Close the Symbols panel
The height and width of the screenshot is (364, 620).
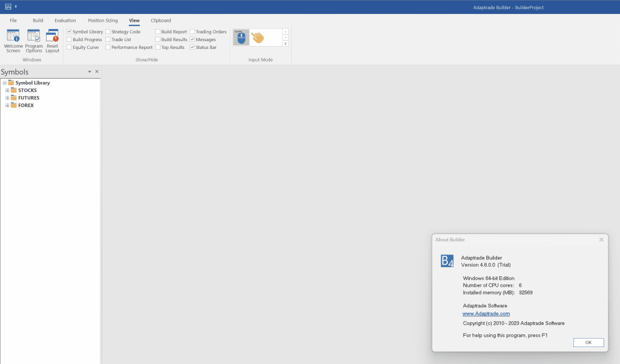tap(97, 72)
